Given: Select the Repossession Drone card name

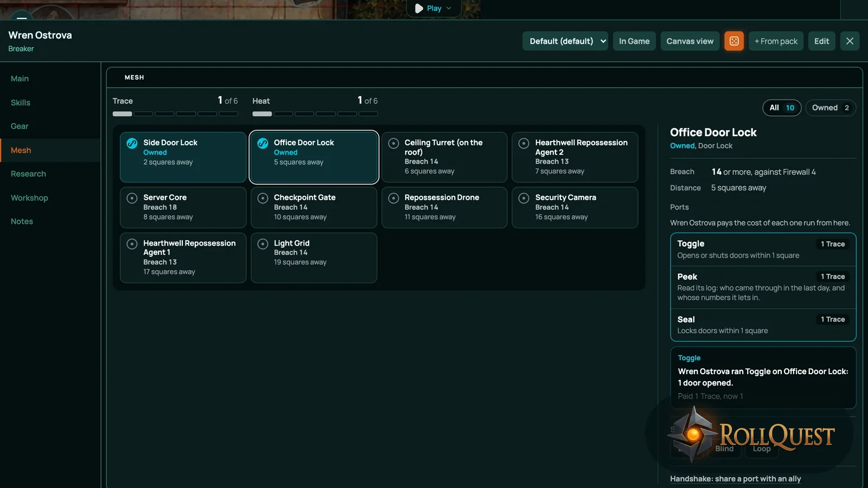Looking at the screenshot, I should 442,197.
